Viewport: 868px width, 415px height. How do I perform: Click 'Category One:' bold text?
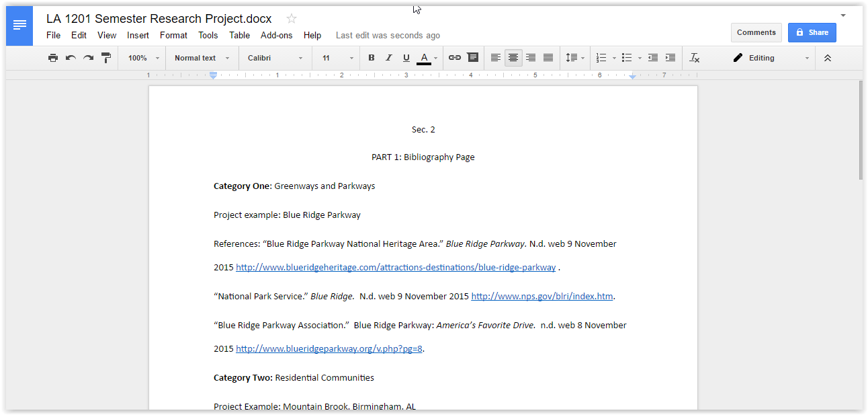243,186
